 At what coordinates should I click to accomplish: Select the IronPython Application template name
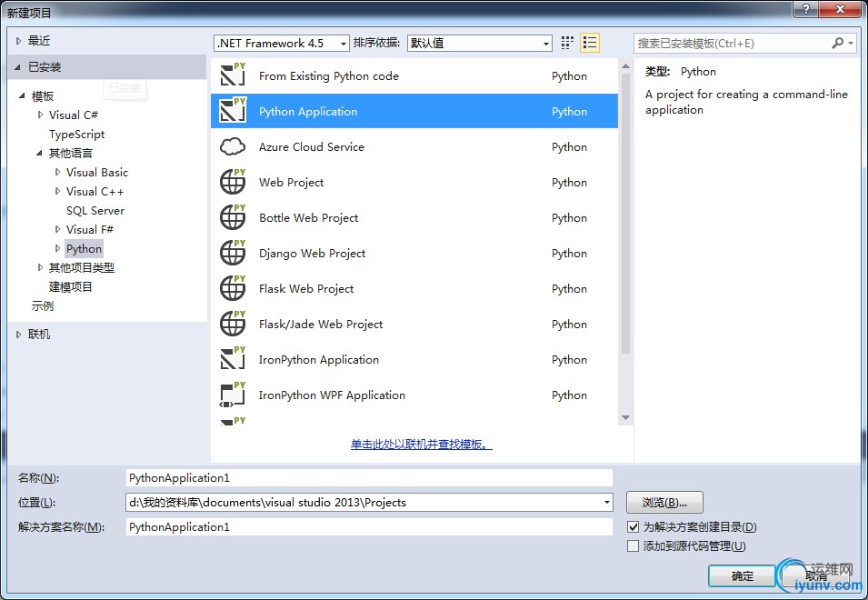pos(319,359)
